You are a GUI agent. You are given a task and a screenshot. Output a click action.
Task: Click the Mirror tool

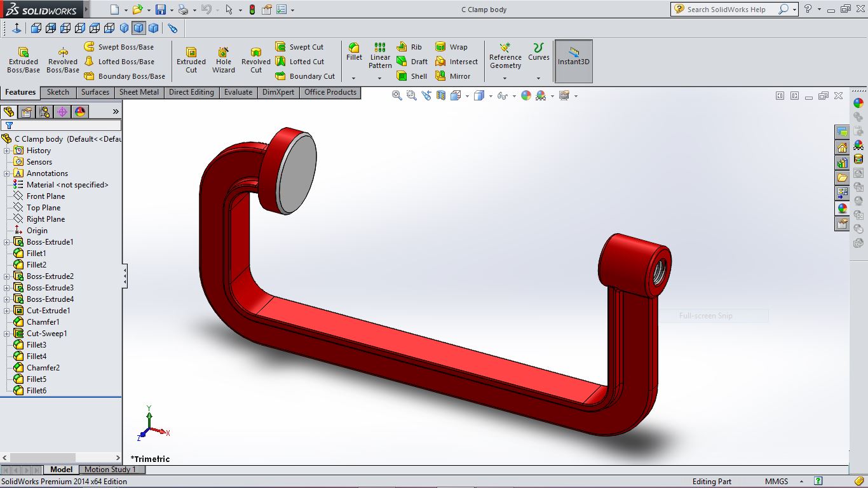coord(453,76)
